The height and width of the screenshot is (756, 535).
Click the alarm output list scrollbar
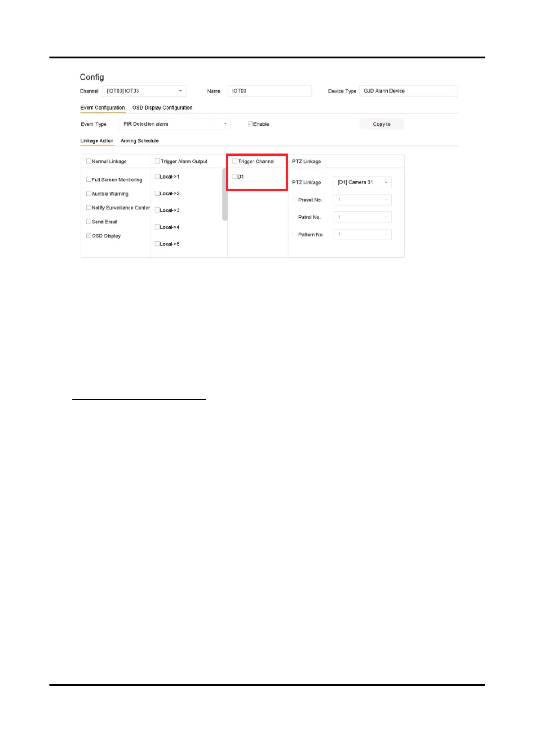tap(225, 194)
